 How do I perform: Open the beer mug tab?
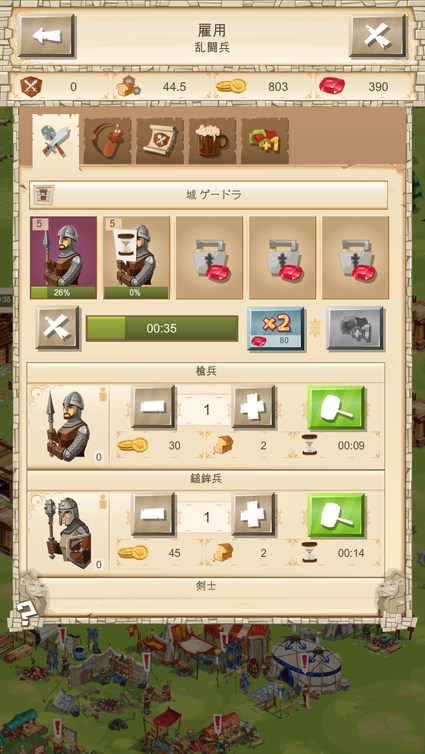[212, 141]
